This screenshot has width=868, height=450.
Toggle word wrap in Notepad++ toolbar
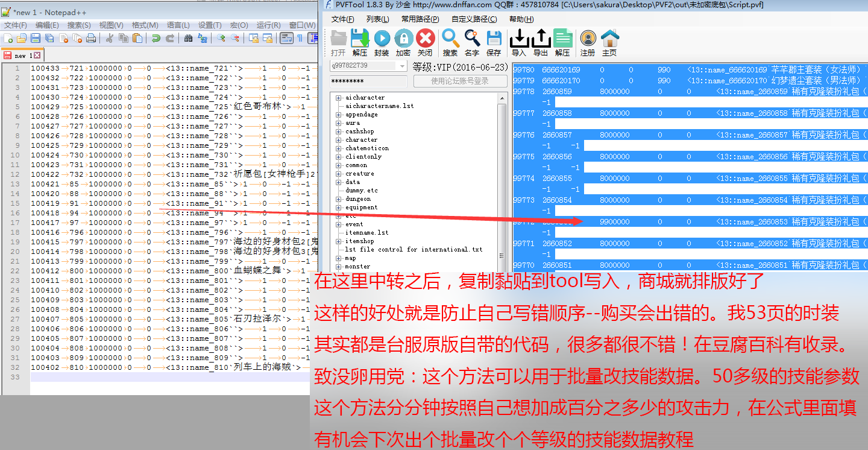286,38
